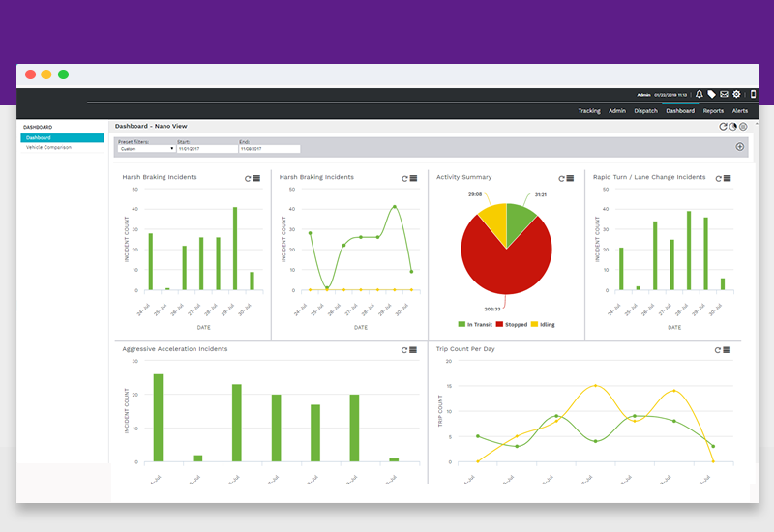Click the Aggressive Acceleration Incidents title
Screen dimensions: 774x532
(x=175, y=349)
